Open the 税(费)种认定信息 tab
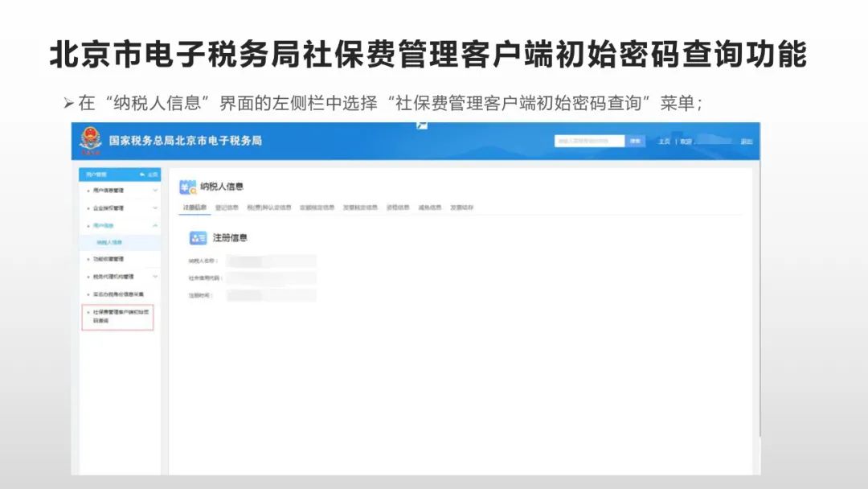The image size is (868, 489). point(269,208)
